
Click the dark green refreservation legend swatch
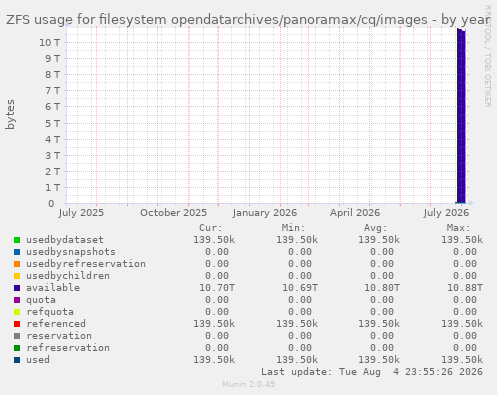pyautogui.click(x=17, y=348)
